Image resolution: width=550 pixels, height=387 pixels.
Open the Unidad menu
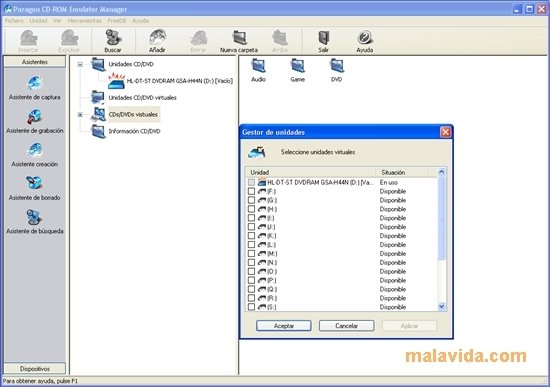click(38, 21)
